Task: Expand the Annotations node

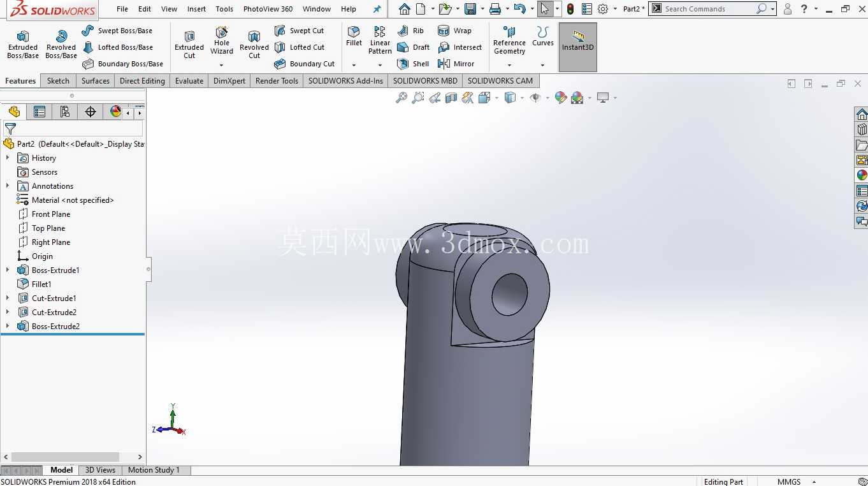Action: tap(8, 186)
